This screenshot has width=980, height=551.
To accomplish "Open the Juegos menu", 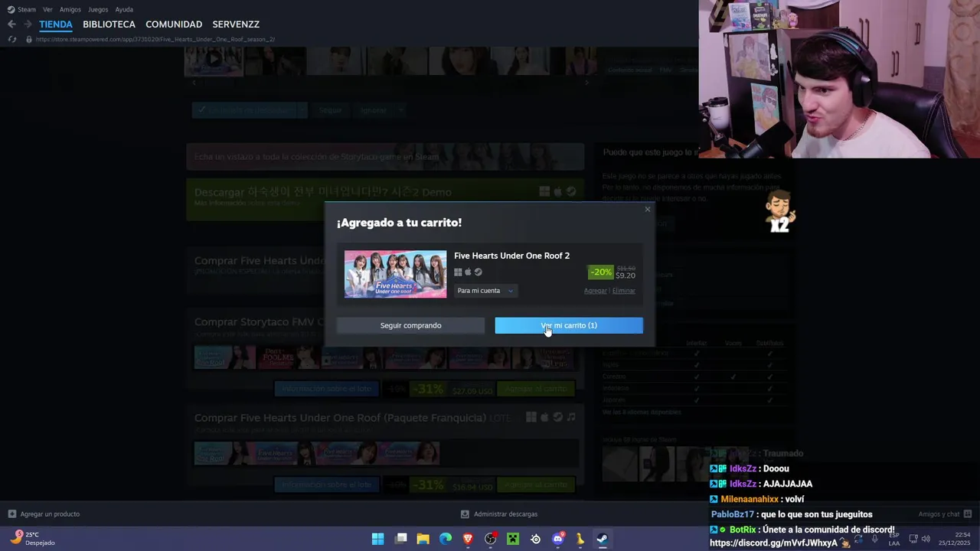I will click(x=98, y=9).
